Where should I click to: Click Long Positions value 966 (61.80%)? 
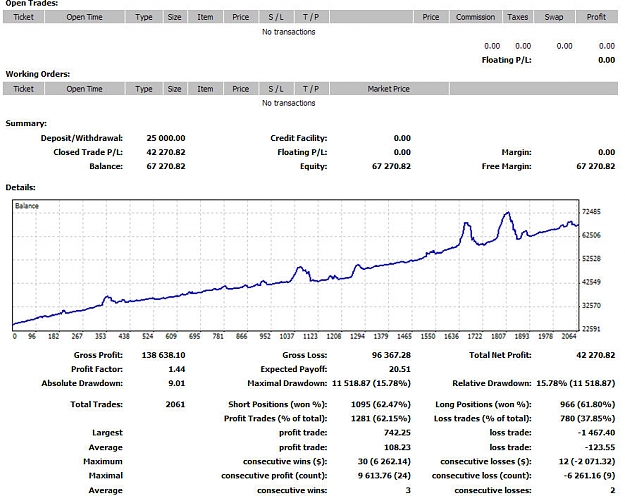pyautogui.click(x=588, y=405)
